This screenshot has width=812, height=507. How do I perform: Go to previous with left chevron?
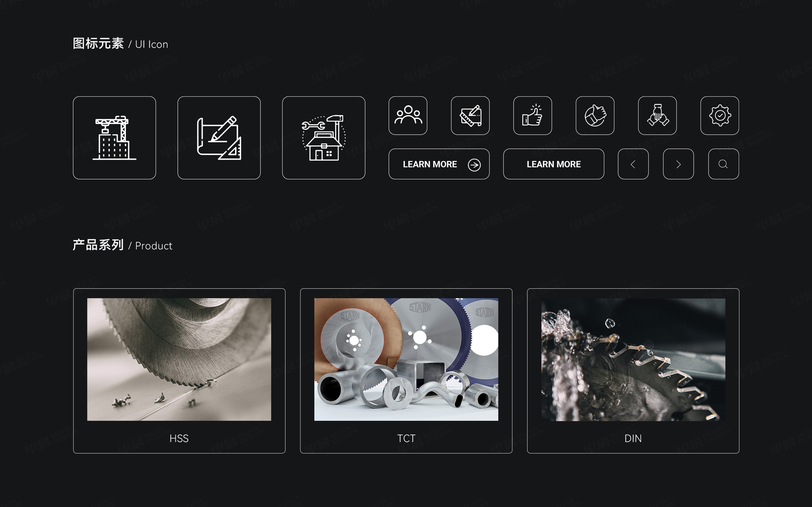click(x=633, y=164)
